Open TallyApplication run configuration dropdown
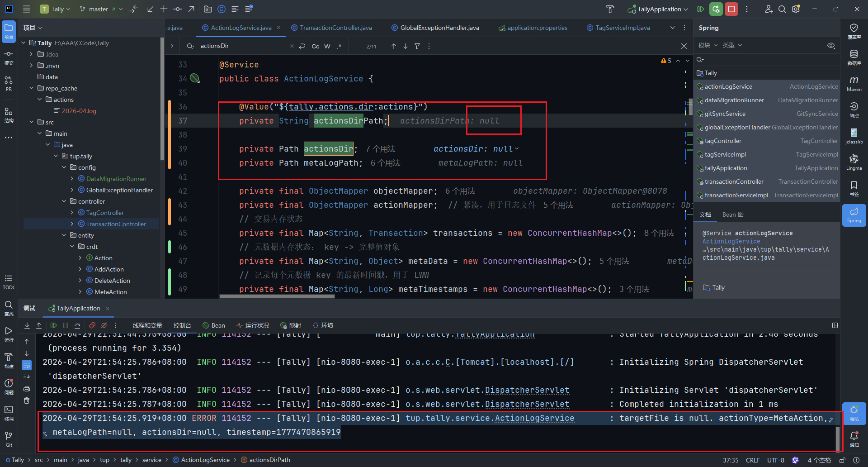The image size is (868, 467). pos(658,9)
